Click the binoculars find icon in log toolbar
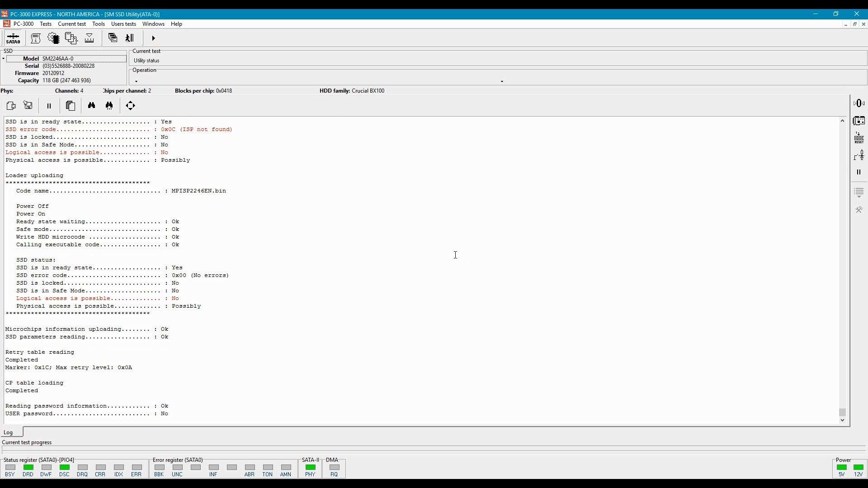This screenshot has height=488, width=868. (x=92, y=106)
